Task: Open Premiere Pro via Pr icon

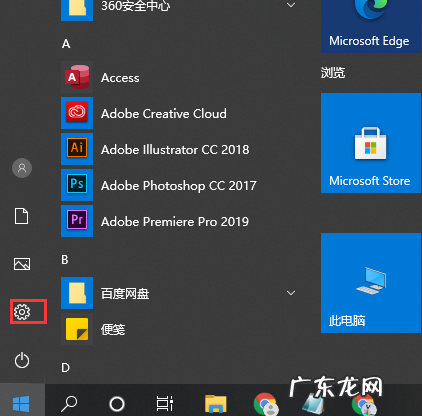Action: (x=77, y=221)
